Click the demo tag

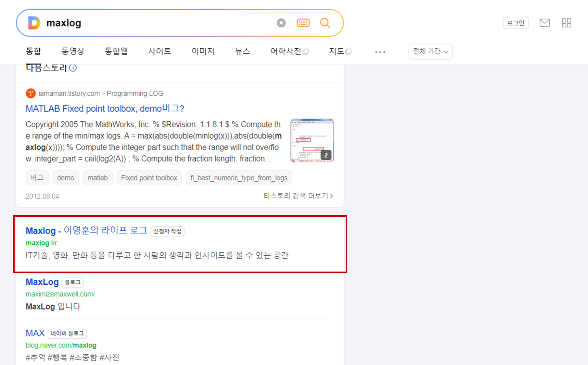(x=66, y=178)
